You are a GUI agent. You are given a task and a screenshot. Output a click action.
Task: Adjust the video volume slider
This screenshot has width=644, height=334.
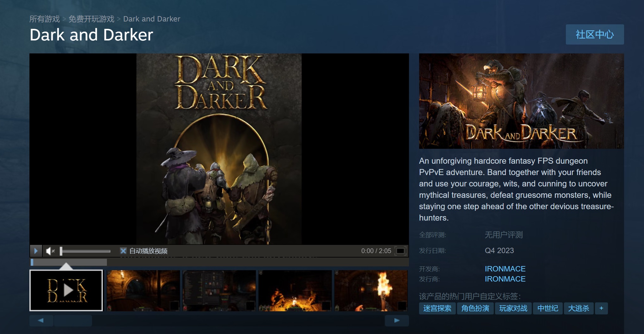tap(85, 251)
